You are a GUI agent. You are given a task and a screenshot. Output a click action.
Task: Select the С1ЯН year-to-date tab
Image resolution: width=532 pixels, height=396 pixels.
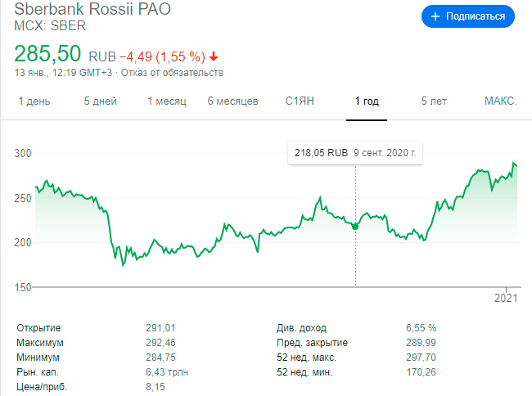[300, 101]
